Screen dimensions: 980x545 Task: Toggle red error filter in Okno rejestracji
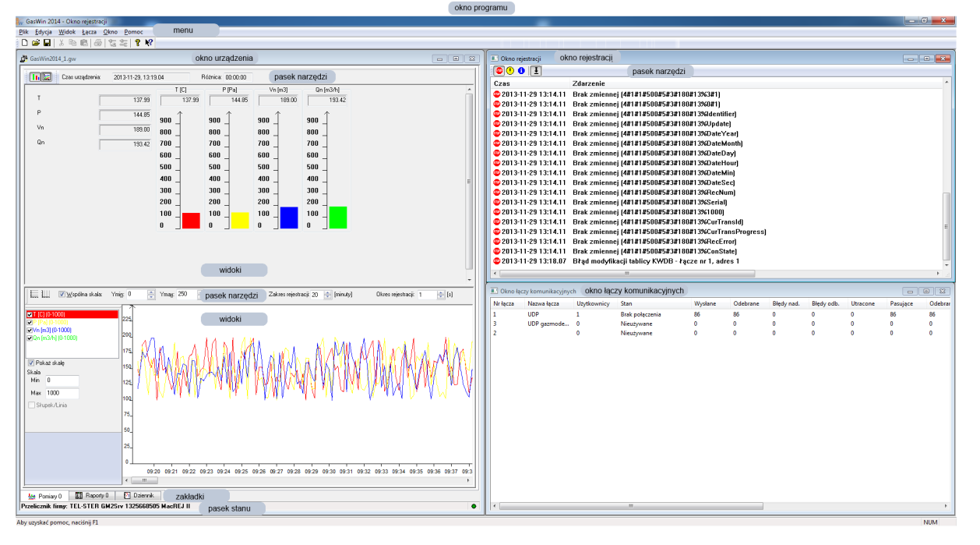[x=499, y=71]
